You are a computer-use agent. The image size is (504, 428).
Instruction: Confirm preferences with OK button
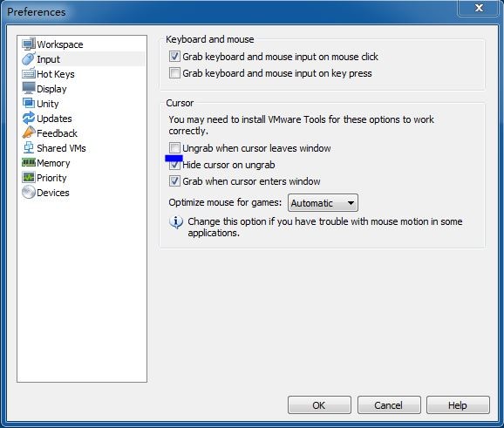pos(319,404)
